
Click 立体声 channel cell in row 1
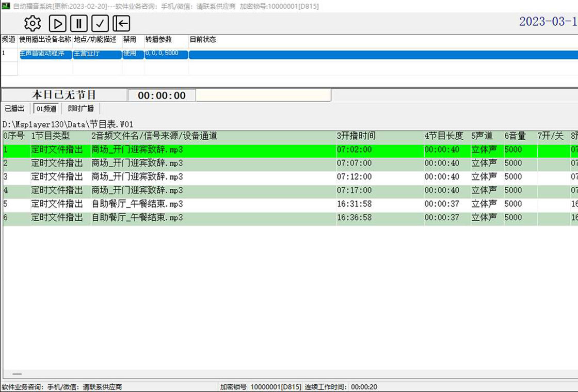click(484, 150)
